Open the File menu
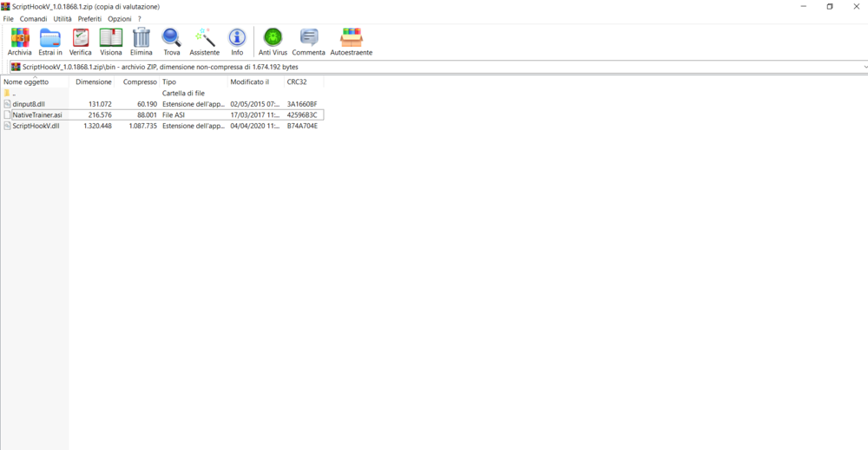 (x=9, y=19)
